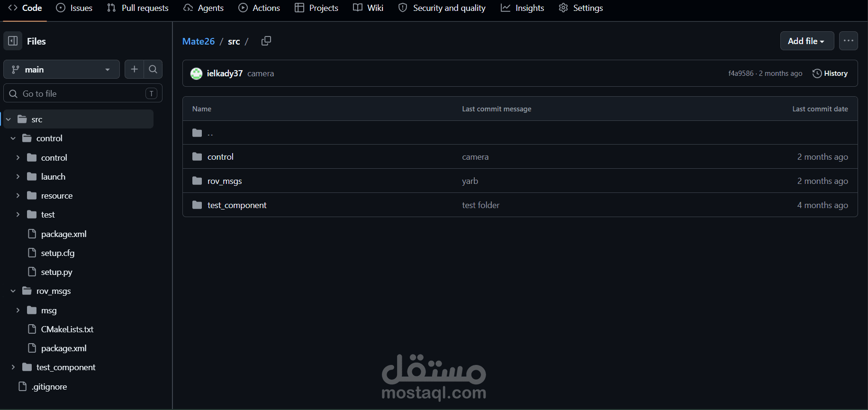Collapse the rov_msgs folder chevron in tree
868x410 pixels.
coord(13,291)
